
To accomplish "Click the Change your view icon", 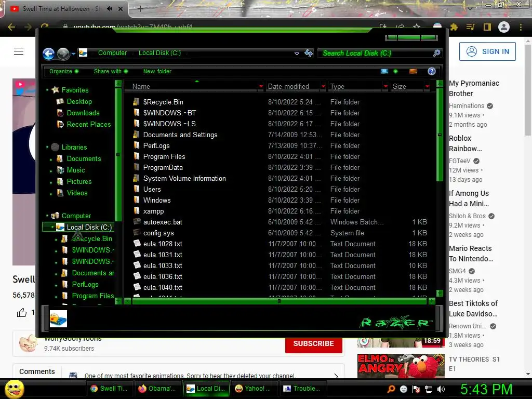I will coord(384,71).
